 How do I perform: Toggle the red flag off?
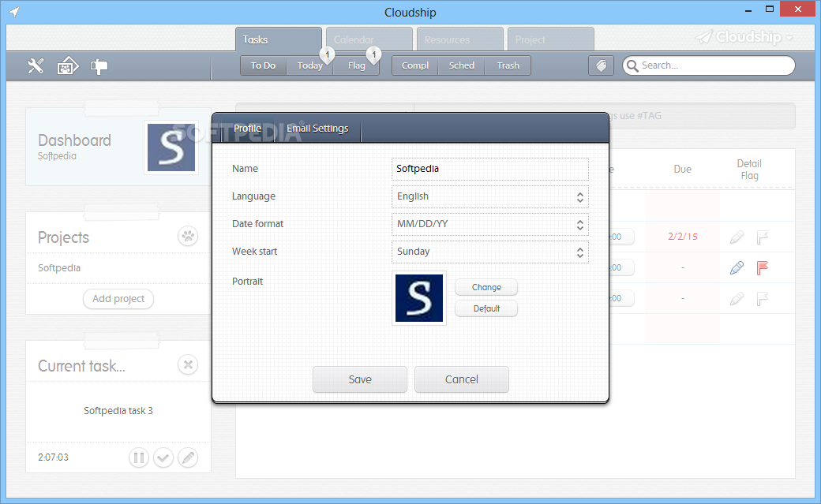click(763, 267)
